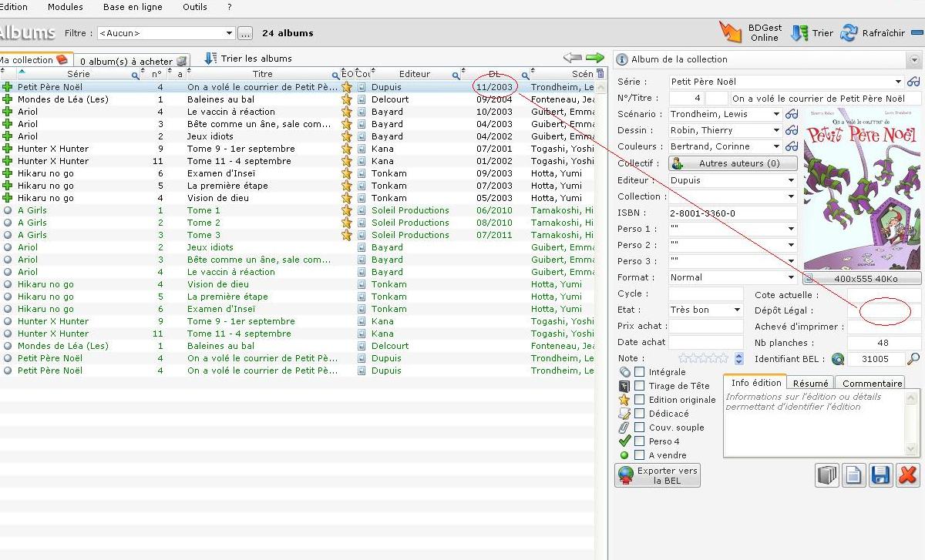Expand the Etat dropdown showing Très bon
This screenshot has height=560, width=925.
point(737,310)
